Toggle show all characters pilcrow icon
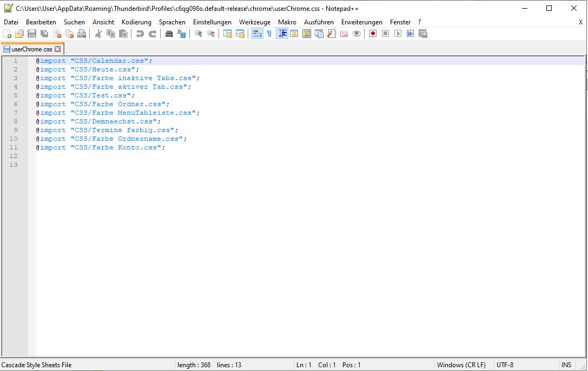This screenshot has width=588, height=371. tap(269, 34)
